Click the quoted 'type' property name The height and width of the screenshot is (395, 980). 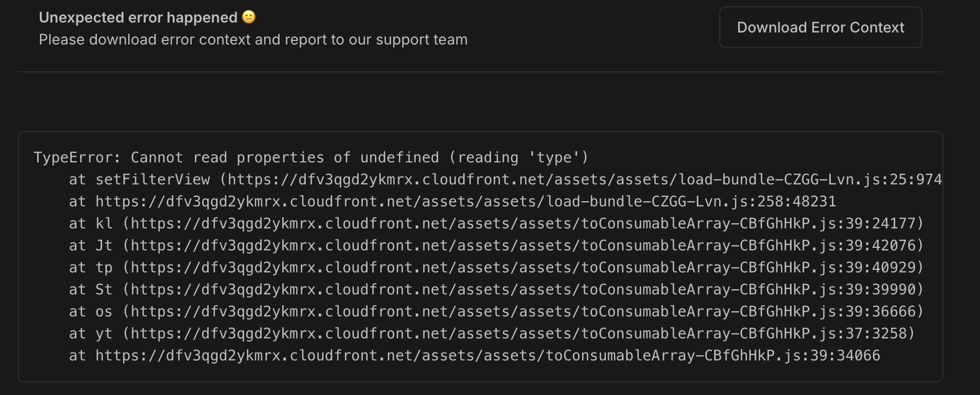[x=554, y=158]
